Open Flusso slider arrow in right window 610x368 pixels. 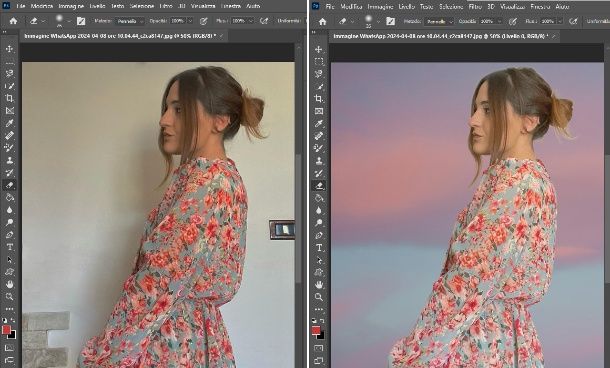point(560,21)
